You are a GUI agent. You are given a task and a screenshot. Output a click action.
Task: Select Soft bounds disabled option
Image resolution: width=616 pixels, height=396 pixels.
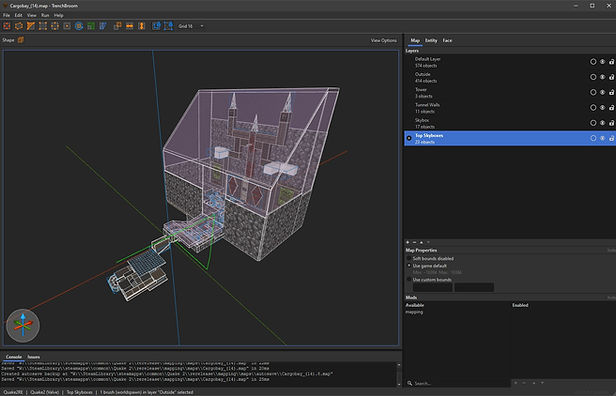click(409, 258)
